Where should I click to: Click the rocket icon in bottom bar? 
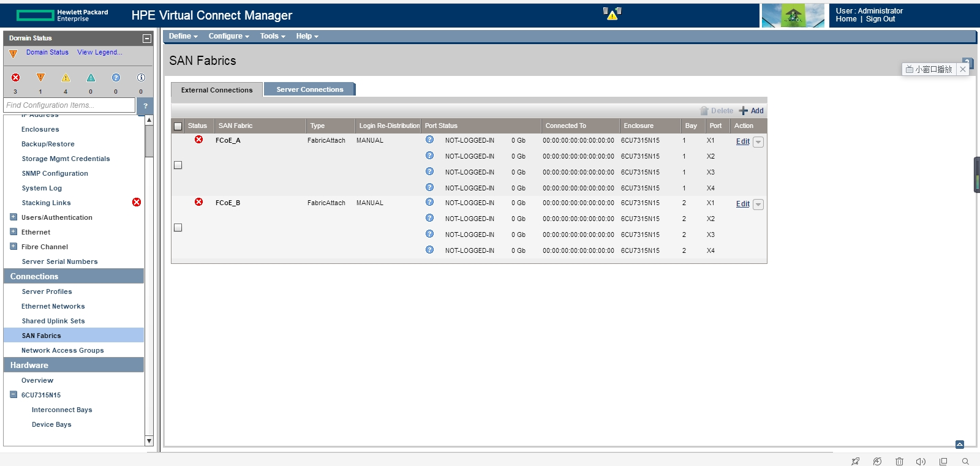point(855,461)
